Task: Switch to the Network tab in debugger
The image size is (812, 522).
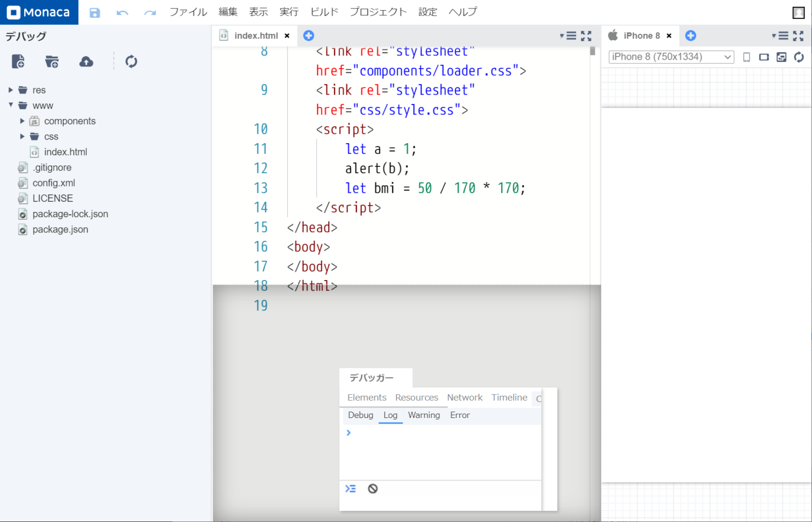Action: 465,397
